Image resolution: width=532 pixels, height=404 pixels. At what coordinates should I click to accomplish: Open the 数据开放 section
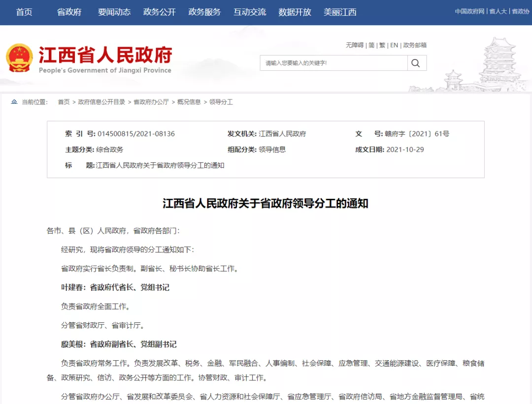(294, 12)
